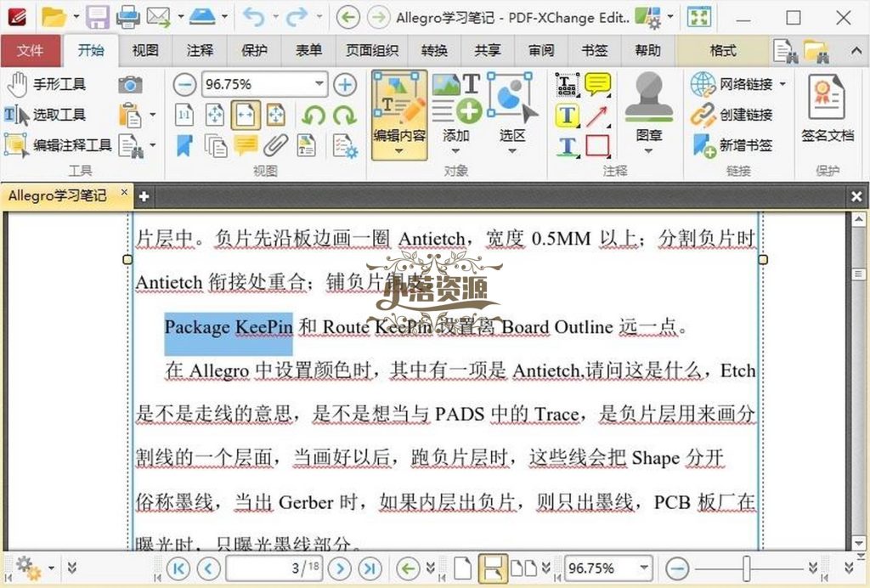
Task: Close the Allegro学习笔记 document tab
Action: [x=124, y=193]
